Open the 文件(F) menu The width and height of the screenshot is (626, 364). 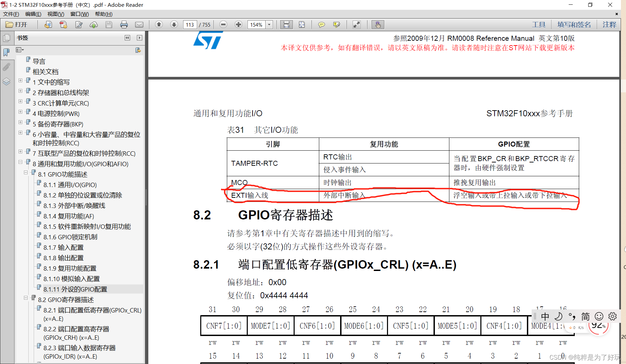pyautogui.click(x=11, y=14)
